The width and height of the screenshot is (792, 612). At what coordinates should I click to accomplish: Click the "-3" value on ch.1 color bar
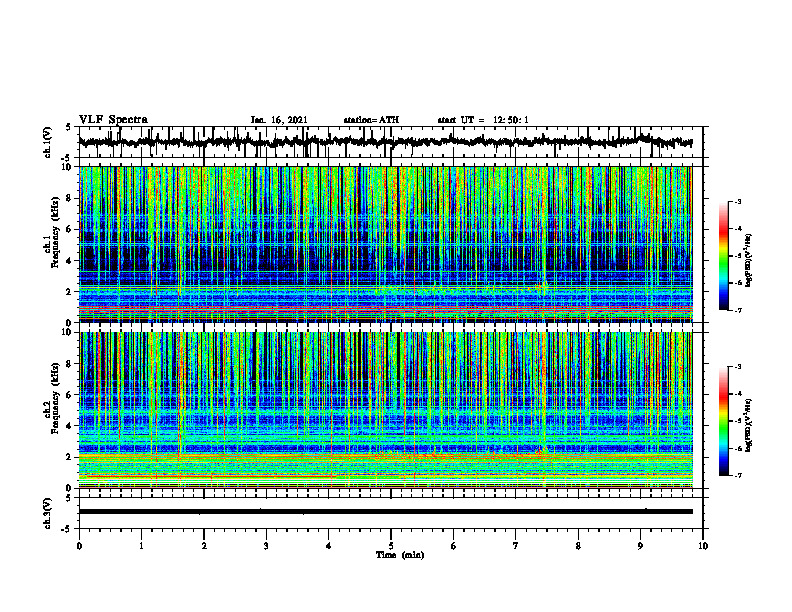coord(737,201)
